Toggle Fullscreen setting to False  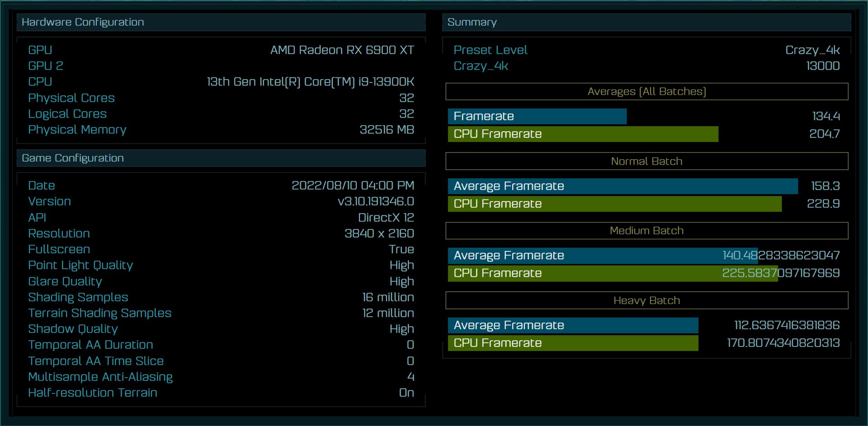[401, 249]
